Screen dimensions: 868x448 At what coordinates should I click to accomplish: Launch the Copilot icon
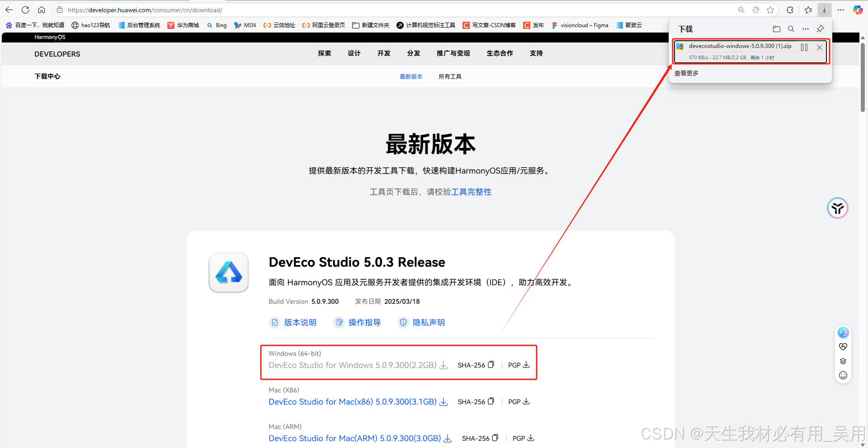click(858, 10)
